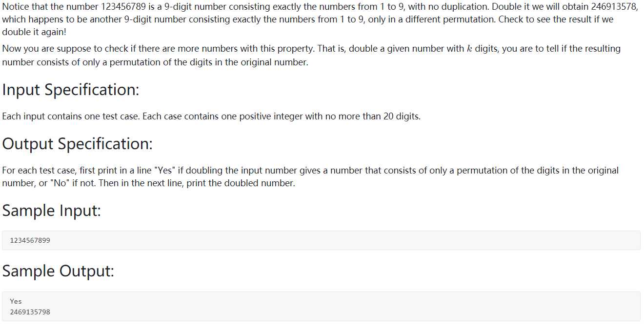Click the words "20 digits" in the input specification
Image resolution: width=644 pixels, height=329 pixels.
[402, 116]
